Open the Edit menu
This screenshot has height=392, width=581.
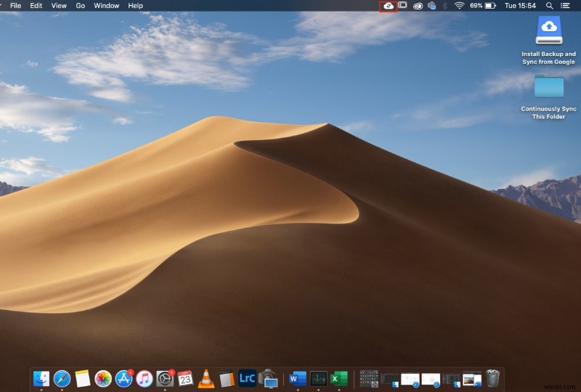point(36,6)
